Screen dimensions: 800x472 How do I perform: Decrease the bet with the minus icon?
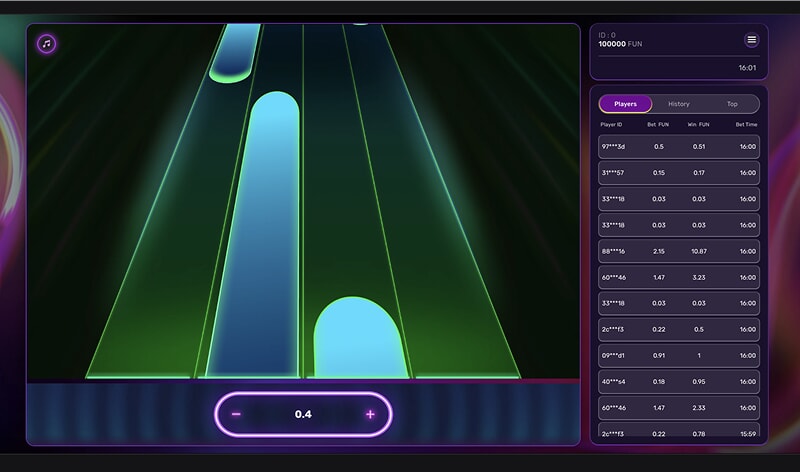tap(237, 414)
